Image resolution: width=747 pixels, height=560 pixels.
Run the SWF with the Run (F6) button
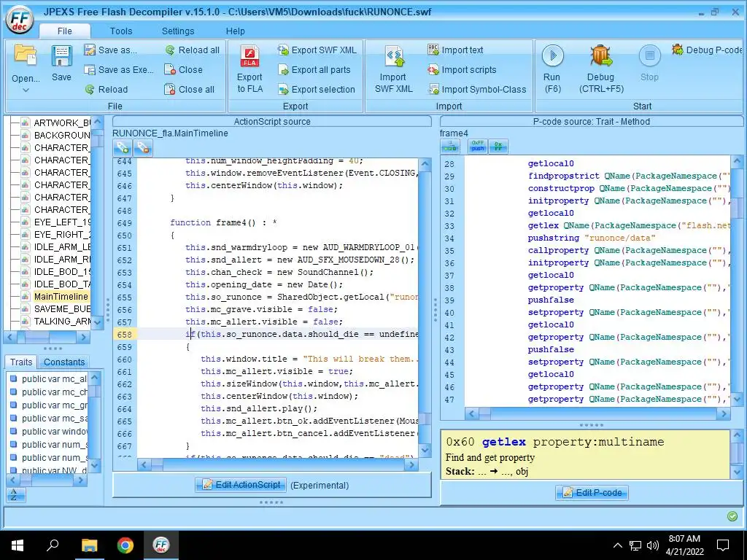coord(553,69)
